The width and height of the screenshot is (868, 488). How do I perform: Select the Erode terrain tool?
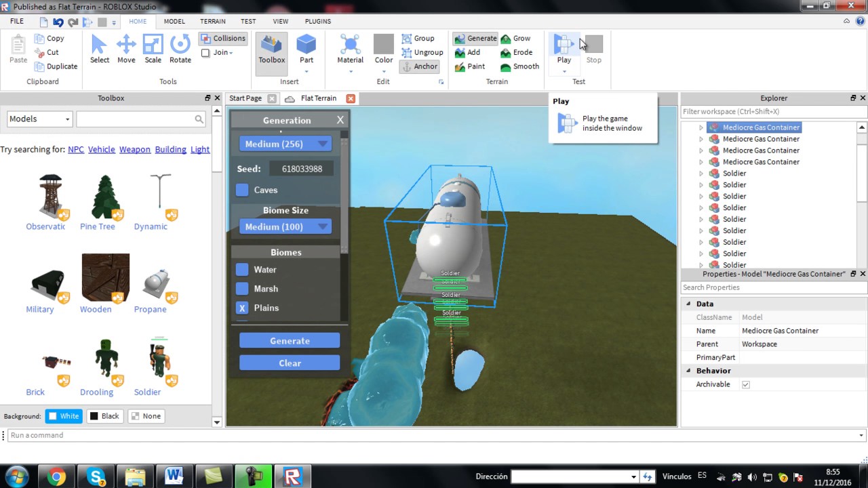[517, 52]
